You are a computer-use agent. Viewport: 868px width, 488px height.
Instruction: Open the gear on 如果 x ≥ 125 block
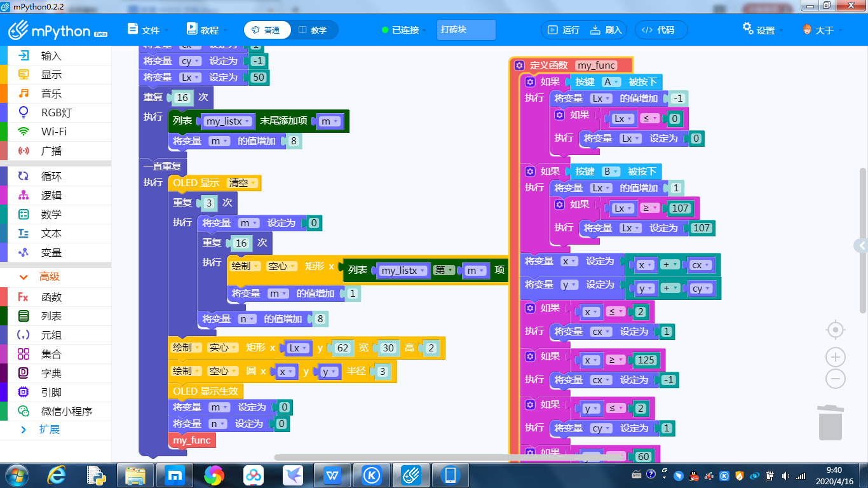click(530, 356)
